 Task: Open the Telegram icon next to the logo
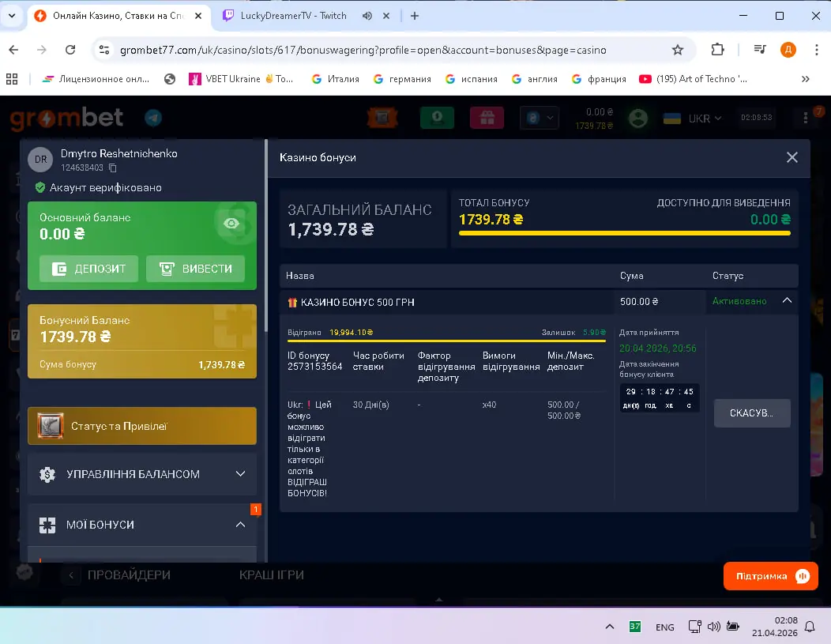pyautogui.click(x=153, y=118)
